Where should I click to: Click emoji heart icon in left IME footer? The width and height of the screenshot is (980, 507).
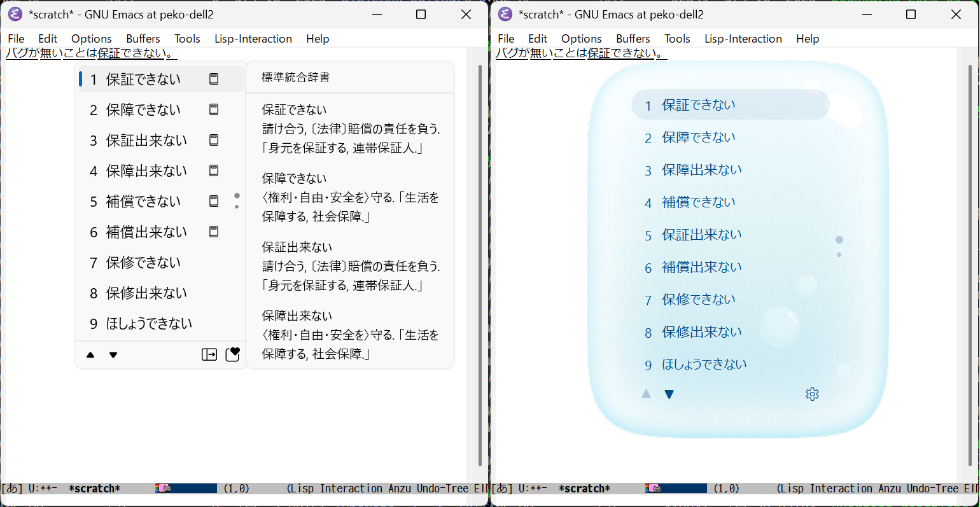[x=233, y=354]
